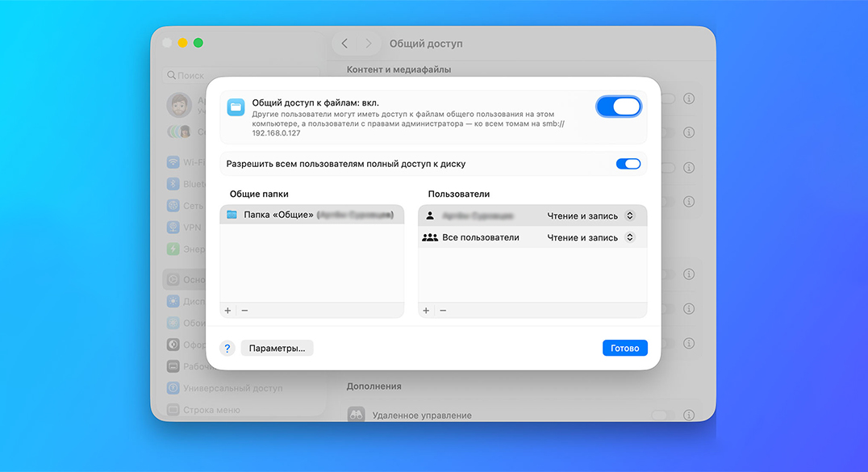Toggle the Удаленное управление switch
Image resolution: width=868 pixels, height=472 pixels.
(663, 415)
